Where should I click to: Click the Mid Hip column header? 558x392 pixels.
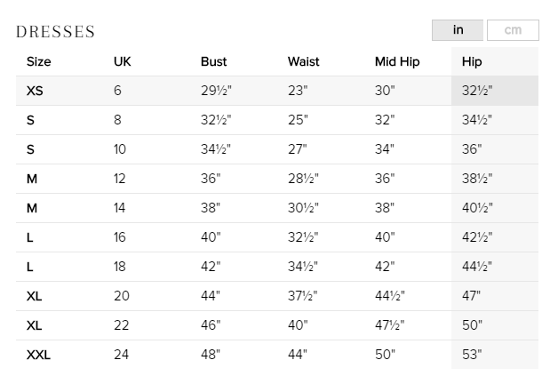click(x=397, y=62)
